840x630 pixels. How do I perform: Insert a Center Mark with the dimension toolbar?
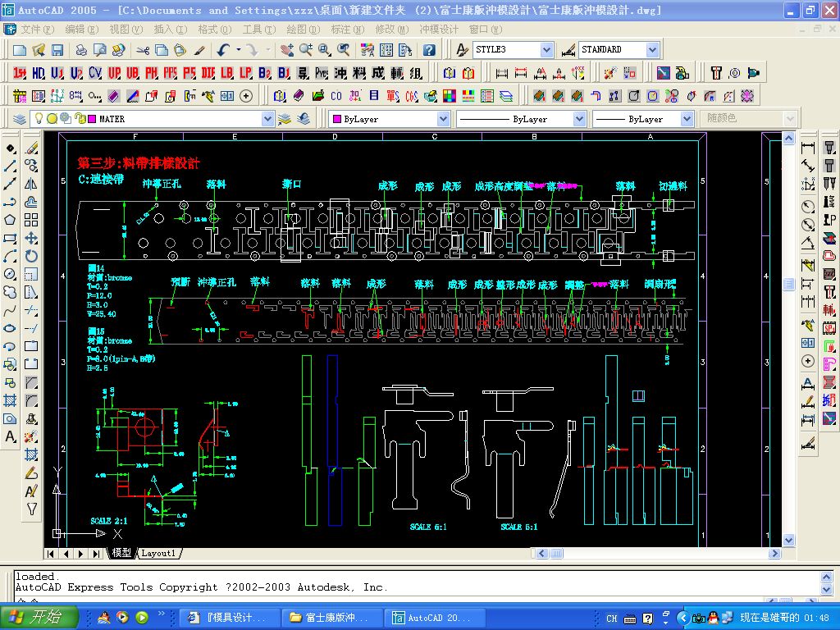[808, 361]
